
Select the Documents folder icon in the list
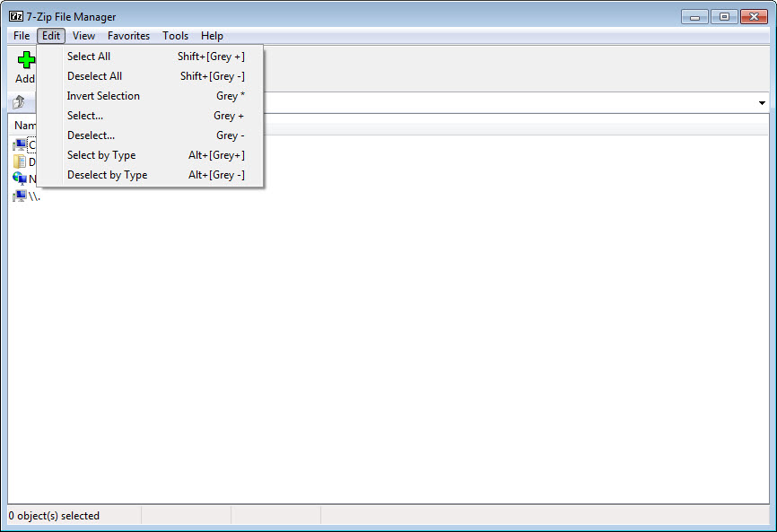(x=20, y=161)
